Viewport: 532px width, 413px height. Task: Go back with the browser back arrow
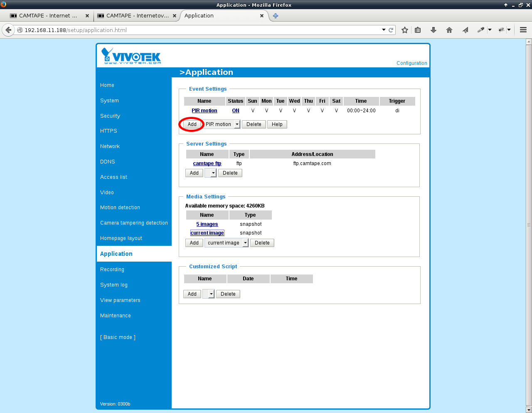[8, 30]
